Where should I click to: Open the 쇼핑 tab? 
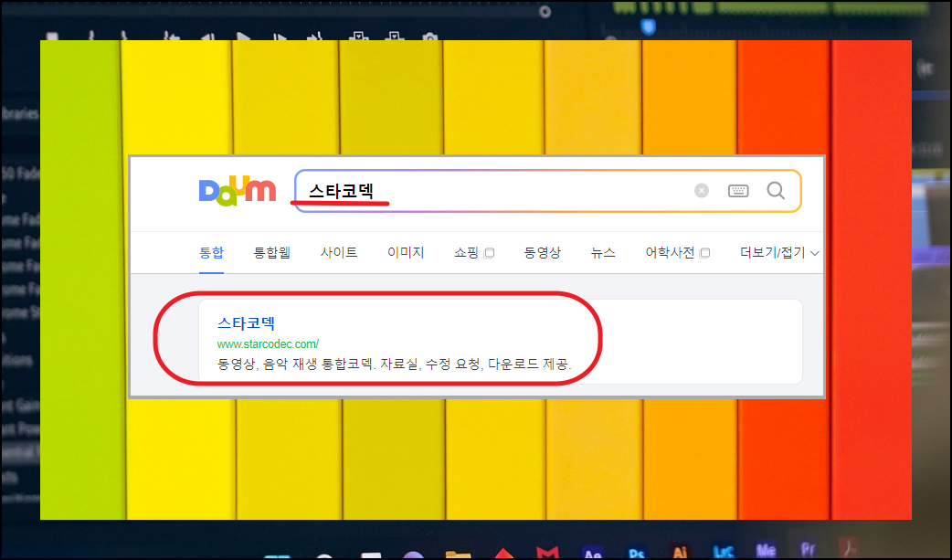coord(473,253)
